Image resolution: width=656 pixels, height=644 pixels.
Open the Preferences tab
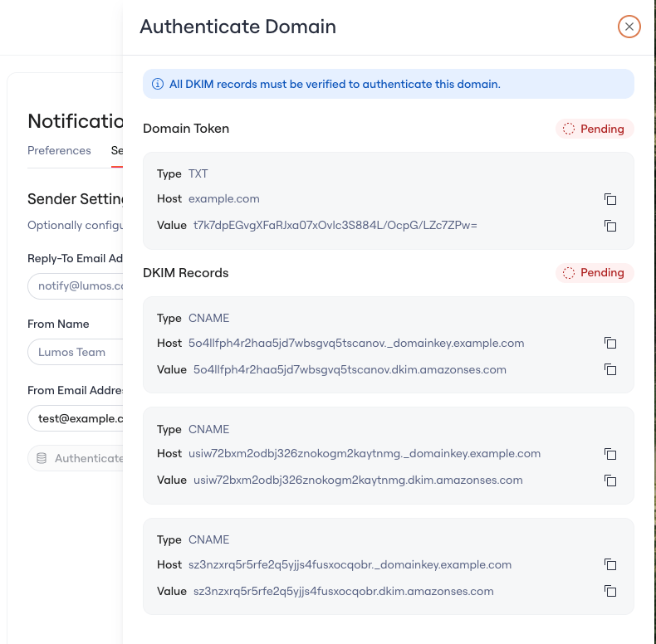[x=59, y=150]
